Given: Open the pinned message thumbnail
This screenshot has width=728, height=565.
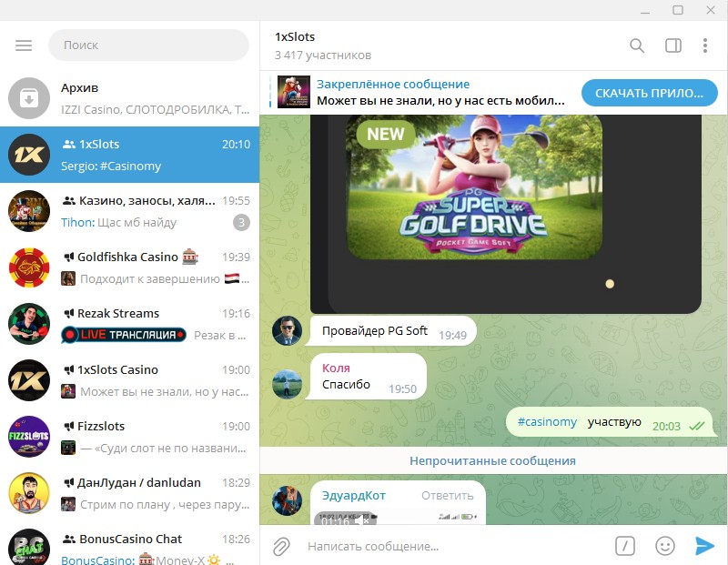Looking at the screenshot, I should click(293, 92).
